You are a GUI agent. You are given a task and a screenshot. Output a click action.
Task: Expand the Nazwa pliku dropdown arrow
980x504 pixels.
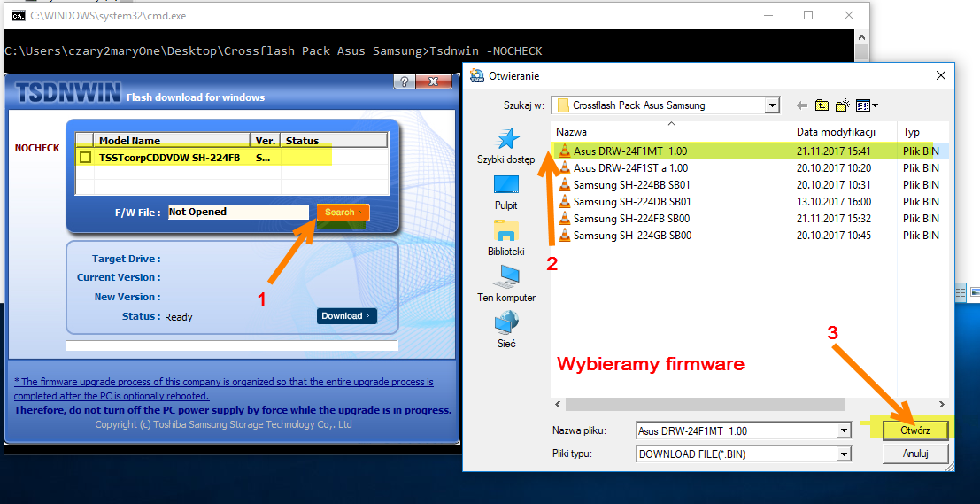point(845,430)
